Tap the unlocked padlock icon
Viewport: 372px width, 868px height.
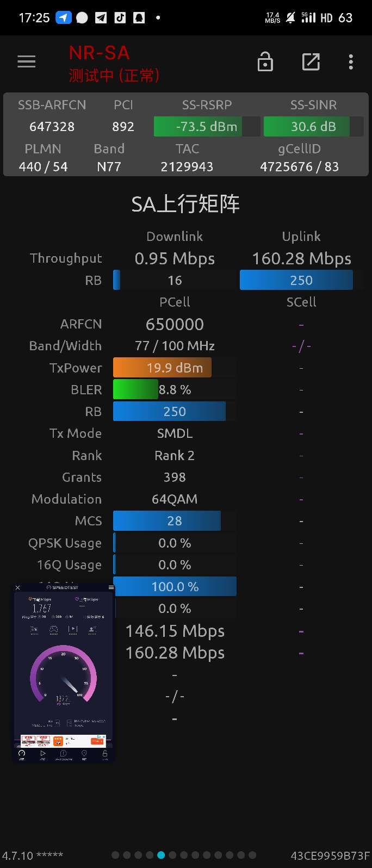click(265, 62)
